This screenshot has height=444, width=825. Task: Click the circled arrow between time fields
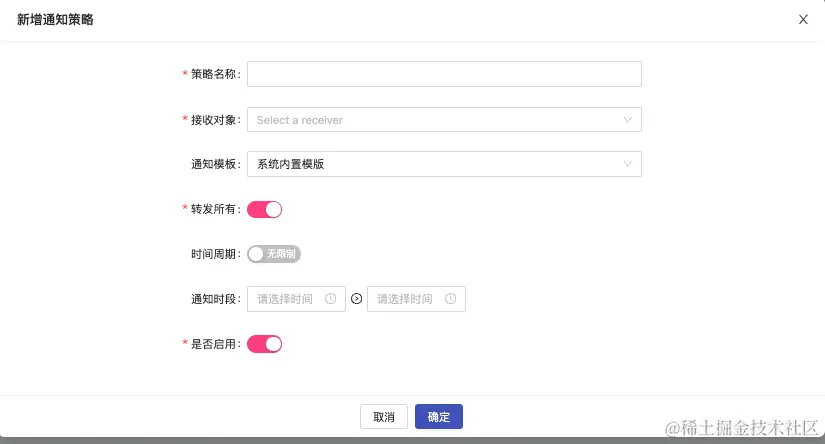click(x=357, y=299)
